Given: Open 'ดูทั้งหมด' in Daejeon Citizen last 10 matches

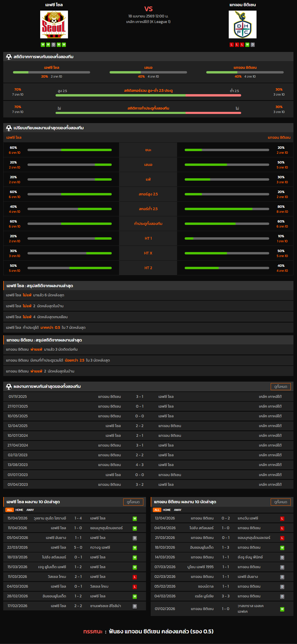Looking at the screenshot, I should tap(280, 502).
